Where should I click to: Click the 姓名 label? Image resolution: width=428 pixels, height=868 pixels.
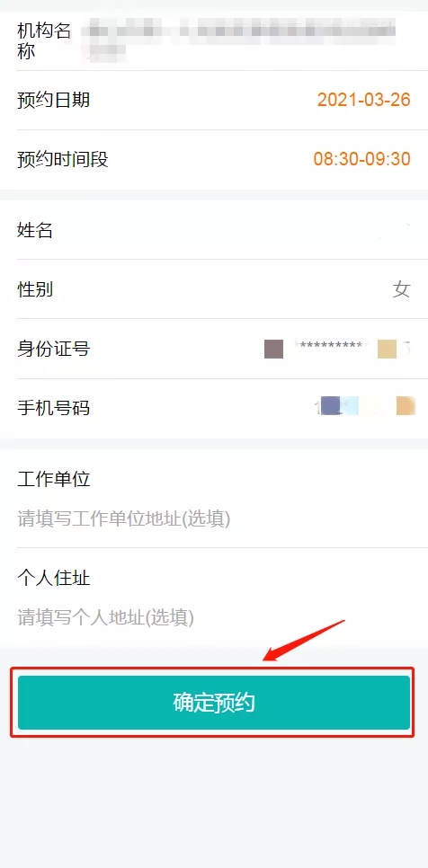point(35,230)
